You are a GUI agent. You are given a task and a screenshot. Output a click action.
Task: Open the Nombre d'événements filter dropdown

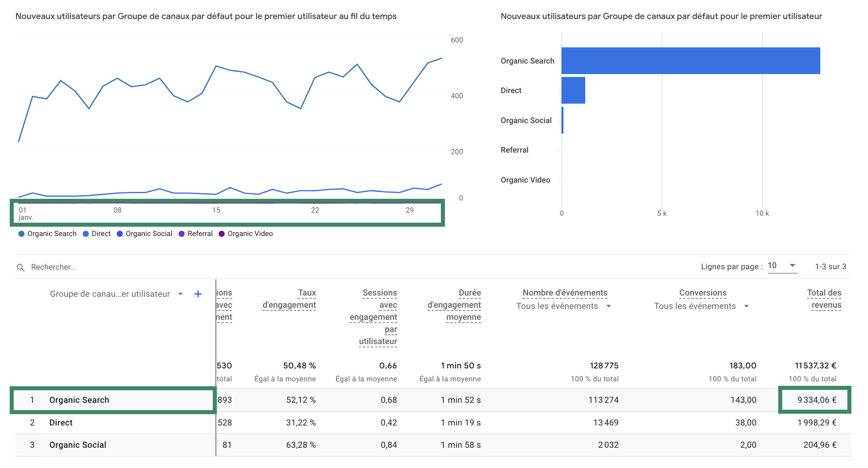coord(608,306)
